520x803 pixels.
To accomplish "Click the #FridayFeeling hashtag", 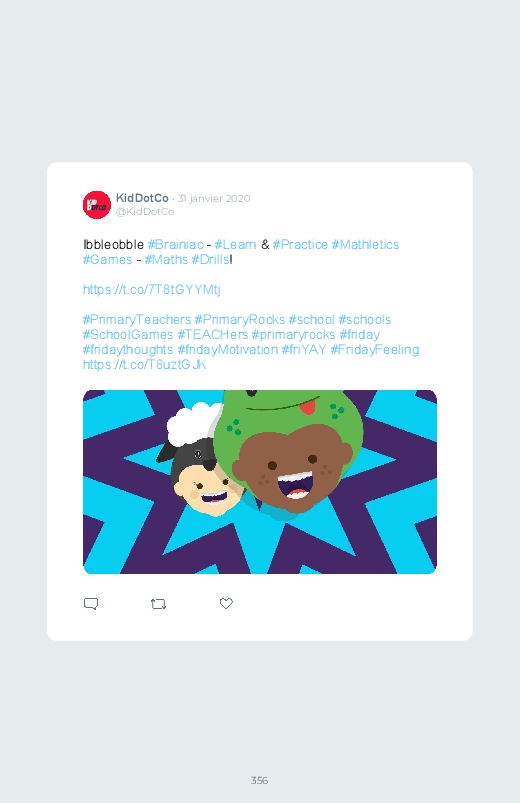I will pyautogui.click(x=375, y=350).
